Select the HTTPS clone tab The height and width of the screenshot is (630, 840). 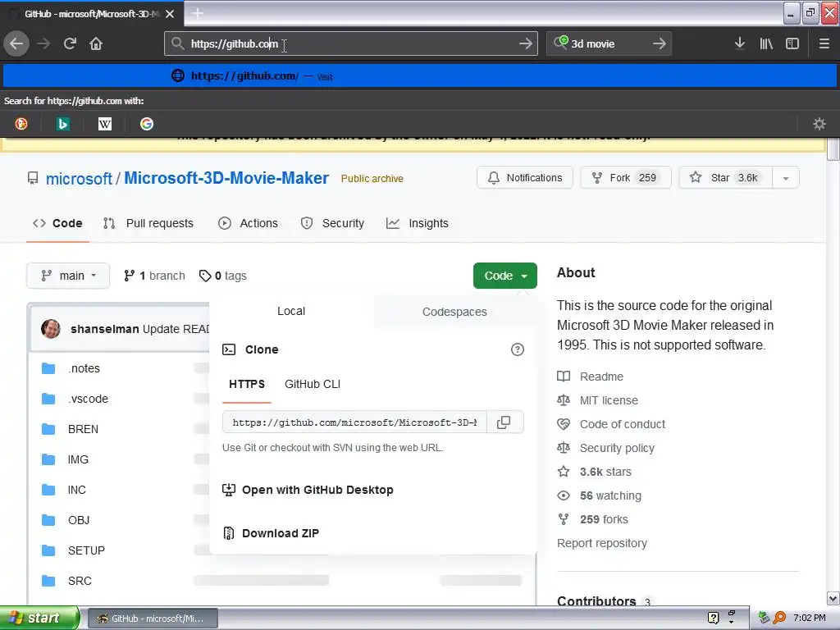point(247,384)
